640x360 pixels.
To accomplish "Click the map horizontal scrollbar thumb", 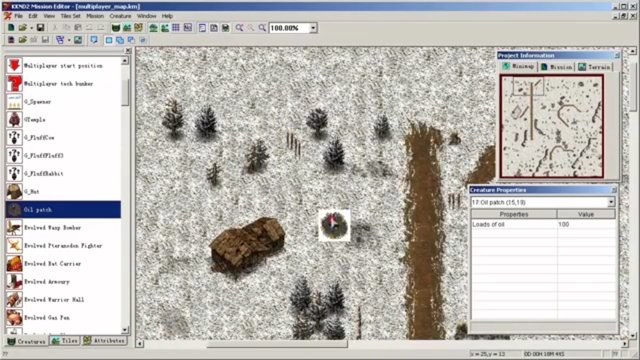I will tap(278, 344).
